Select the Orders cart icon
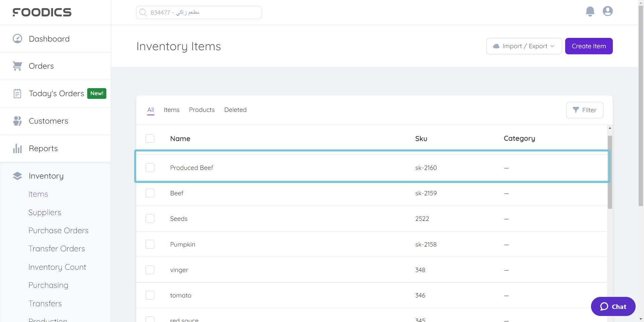This screenshot has width=644, height=322. point(17,66)
